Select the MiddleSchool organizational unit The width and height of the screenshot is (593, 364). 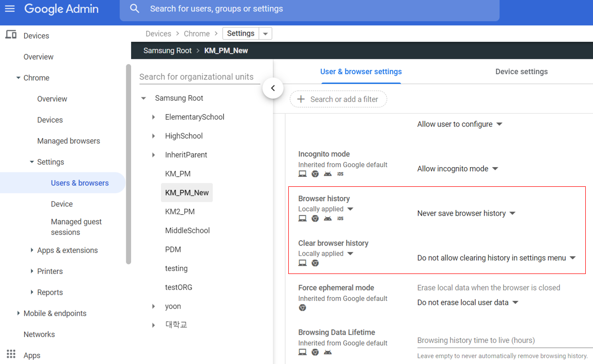187,231
